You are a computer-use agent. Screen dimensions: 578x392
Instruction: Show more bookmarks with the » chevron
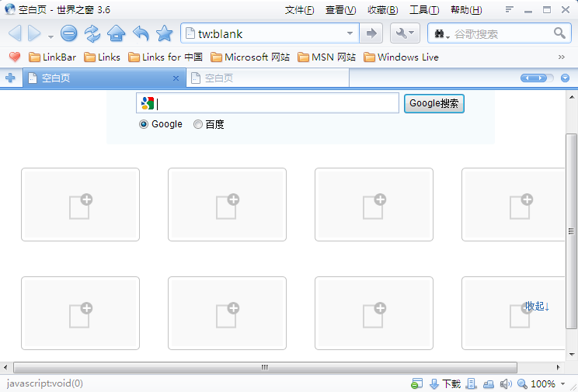(562, 57)
